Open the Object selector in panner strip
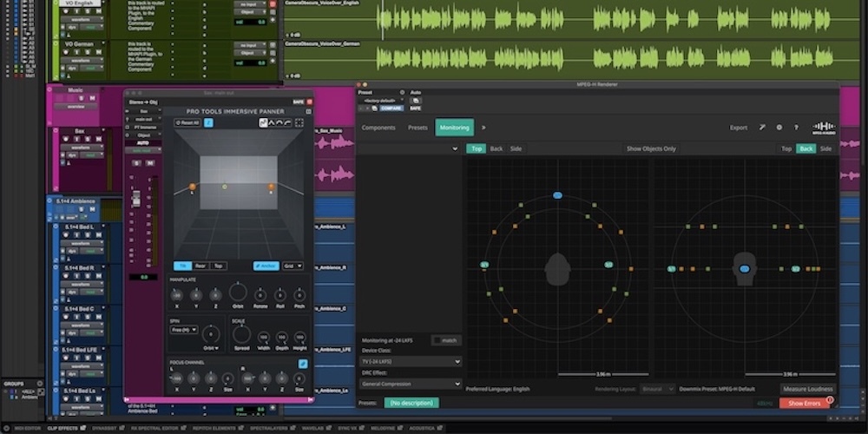 coord(144,135)
